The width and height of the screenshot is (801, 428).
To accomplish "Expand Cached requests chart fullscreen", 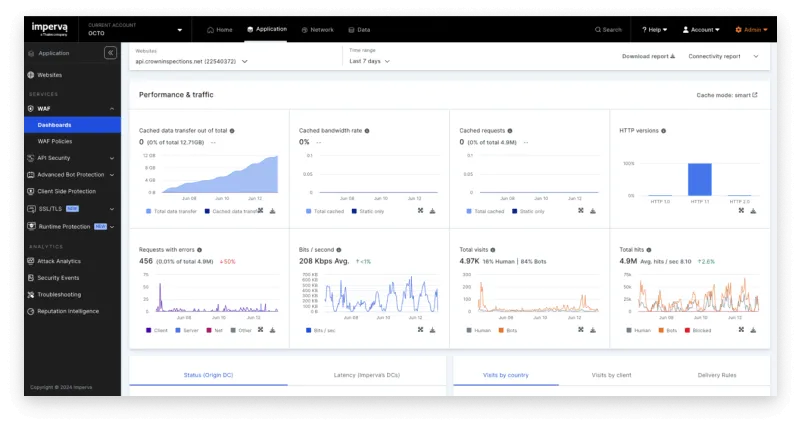I will point(581,210).
